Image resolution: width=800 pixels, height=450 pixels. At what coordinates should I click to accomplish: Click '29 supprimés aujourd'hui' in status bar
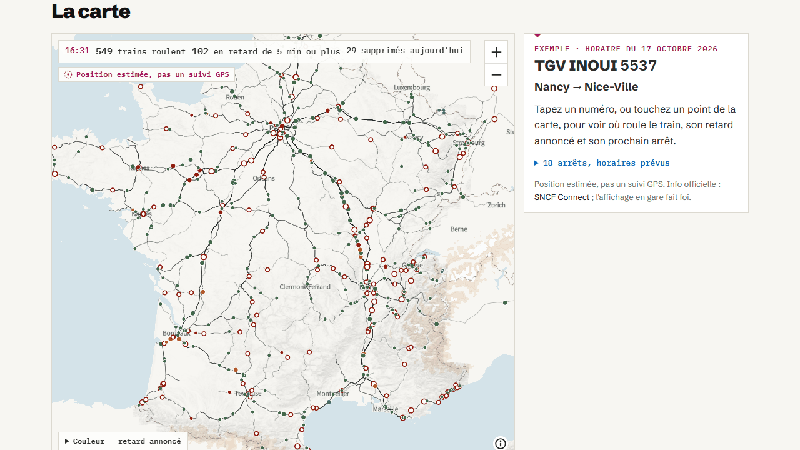point(404,51)
